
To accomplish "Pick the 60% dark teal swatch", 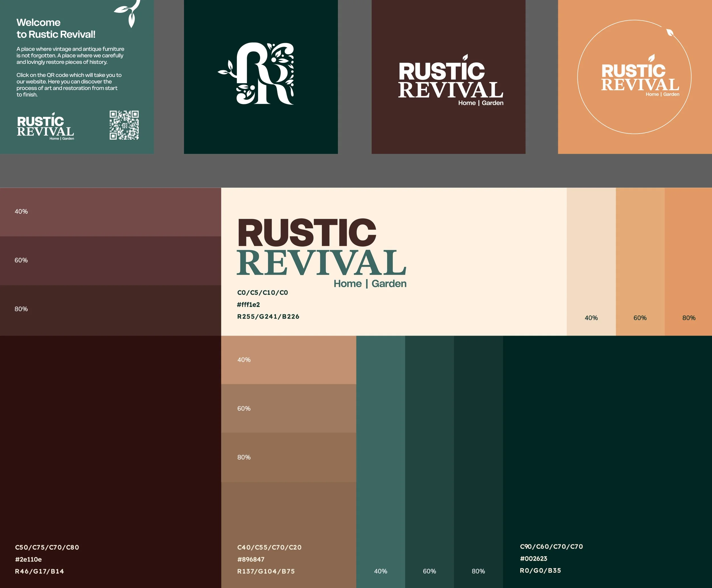I will point(430,462).
